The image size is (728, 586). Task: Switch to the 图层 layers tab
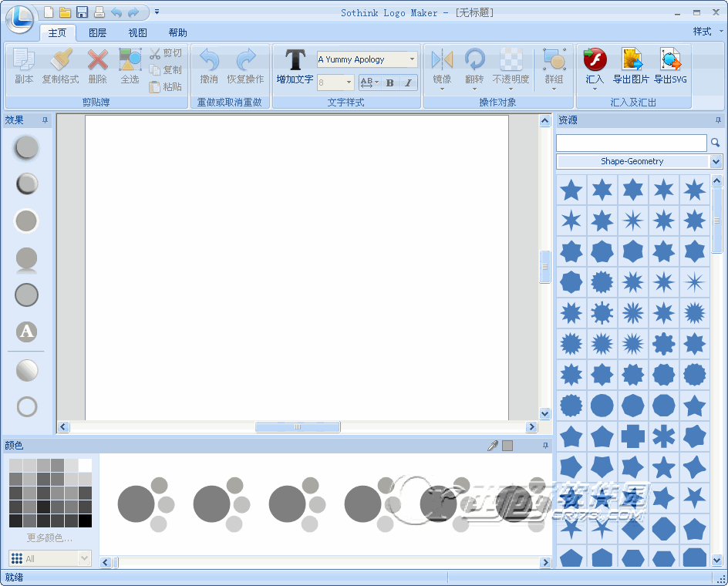(x=97, y=32)
